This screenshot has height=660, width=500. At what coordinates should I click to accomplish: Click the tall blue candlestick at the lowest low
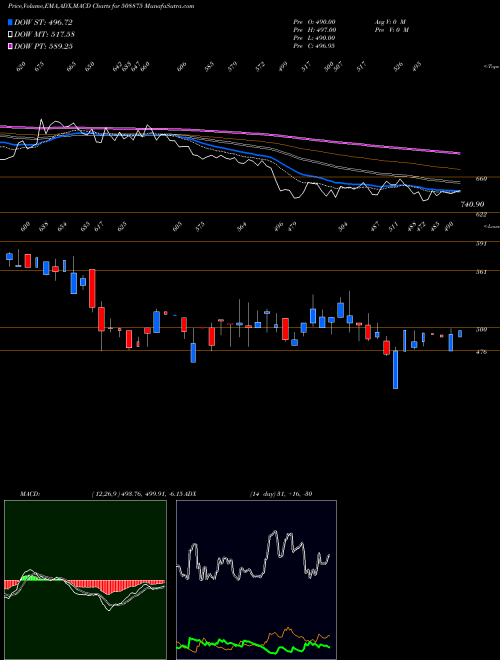pos(396,370)
